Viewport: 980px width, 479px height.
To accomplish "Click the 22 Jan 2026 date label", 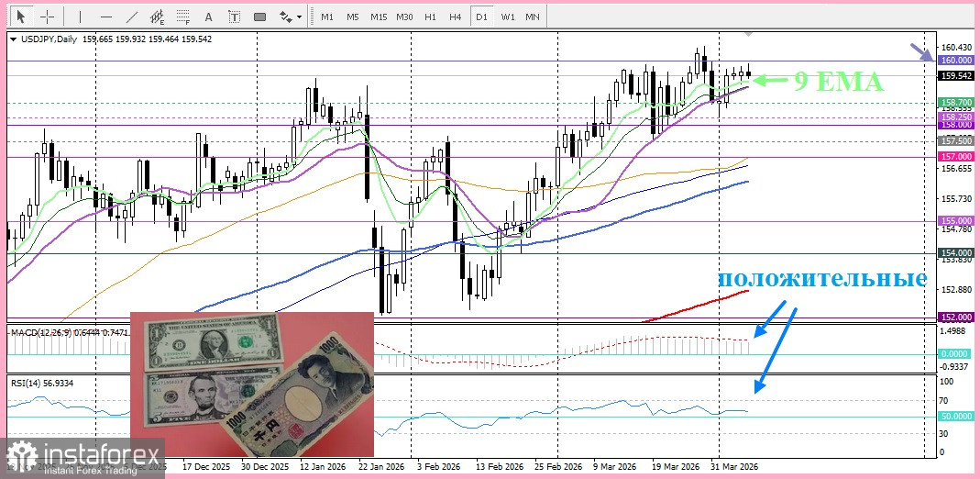I will click(x=382, y=467).
